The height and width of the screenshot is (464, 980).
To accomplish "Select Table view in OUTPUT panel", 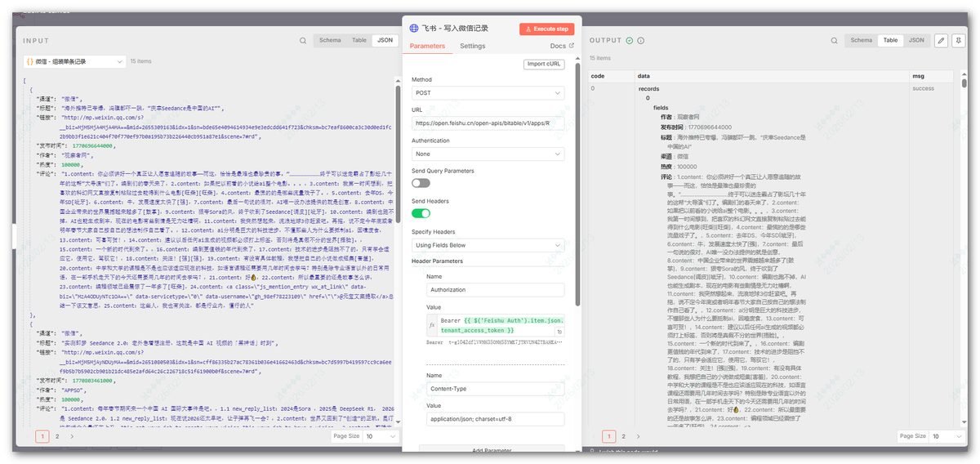I will pos(891,40).
